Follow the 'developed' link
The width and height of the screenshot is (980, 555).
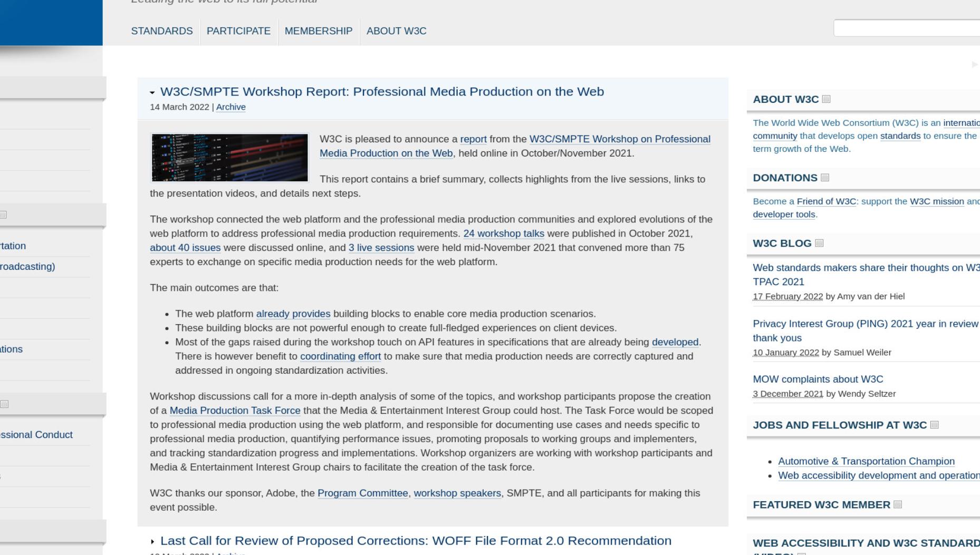click(x=675, y=342)
